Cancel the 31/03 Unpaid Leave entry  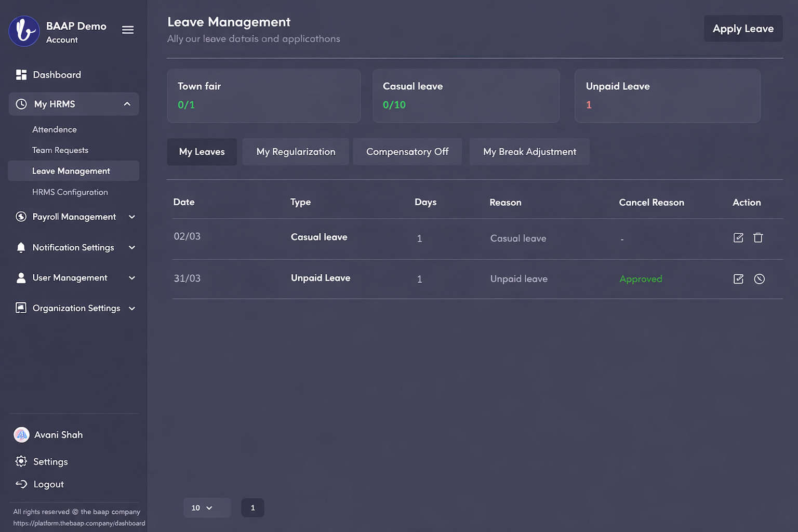(759, 279)
